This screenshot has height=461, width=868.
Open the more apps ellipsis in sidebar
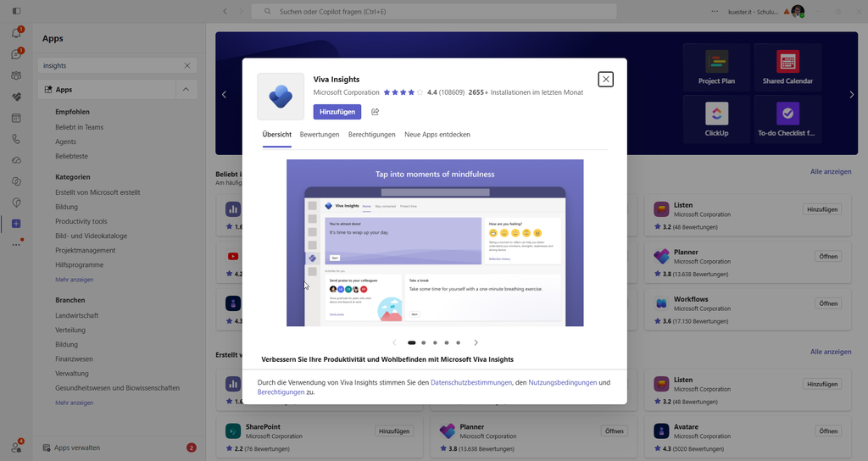[16, 245]
